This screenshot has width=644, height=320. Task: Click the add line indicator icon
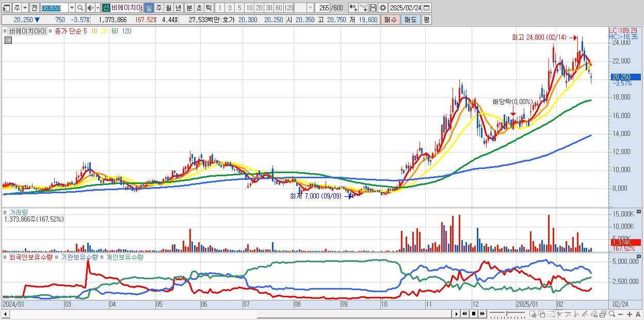pos(363,8)
